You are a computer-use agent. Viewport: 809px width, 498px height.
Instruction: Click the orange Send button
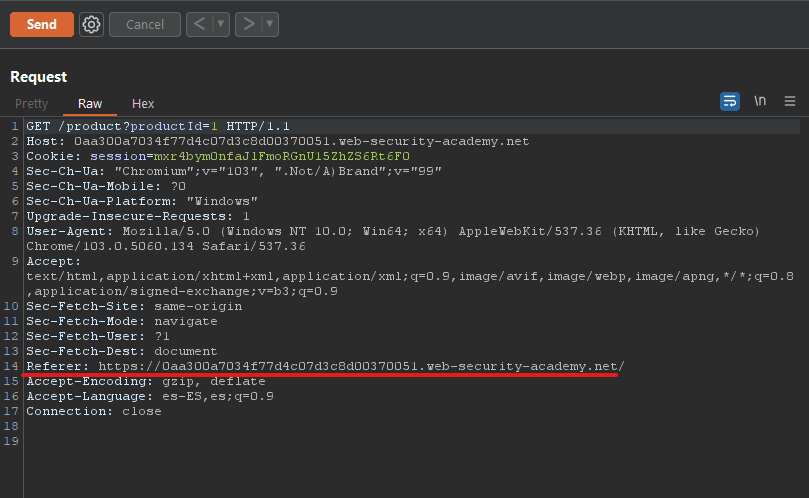click(41, 24)
